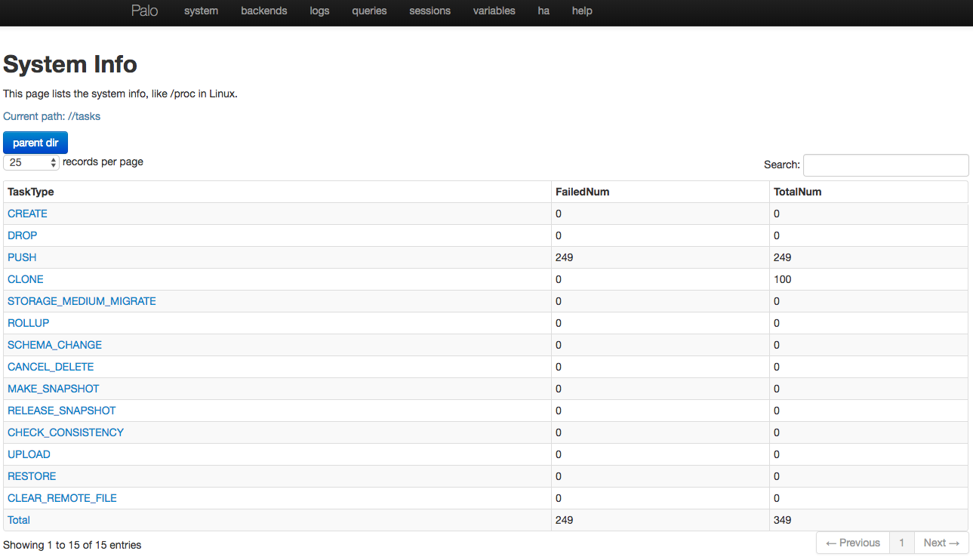The width and height of the screenshot is (973, 560).
Task: Open the CLONE task type link
Action: point(26,279)
